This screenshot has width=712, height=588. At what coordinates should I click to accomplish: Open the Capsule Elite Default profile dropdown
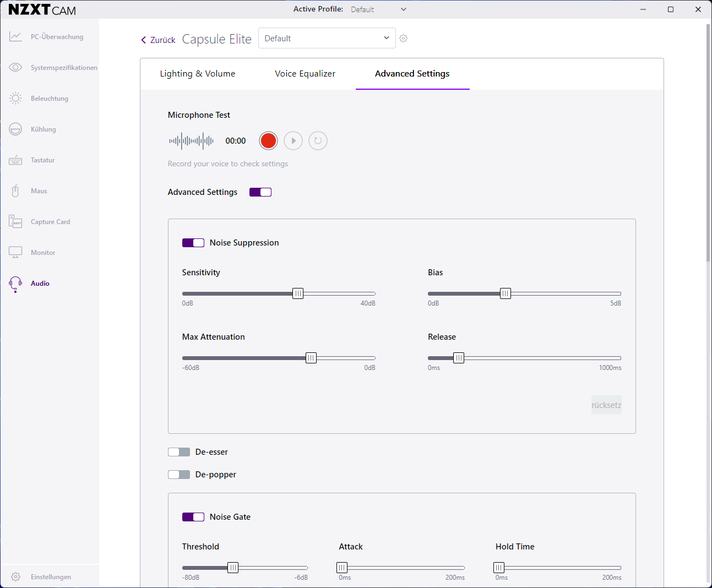pyautogui.click(x=327, y=39)
